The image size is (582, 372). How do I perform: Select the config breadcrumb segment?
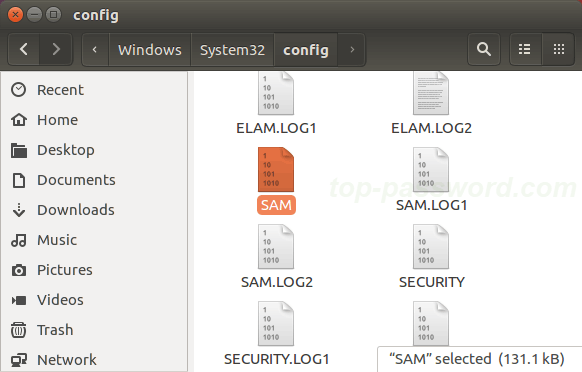(x=306, y=49)
